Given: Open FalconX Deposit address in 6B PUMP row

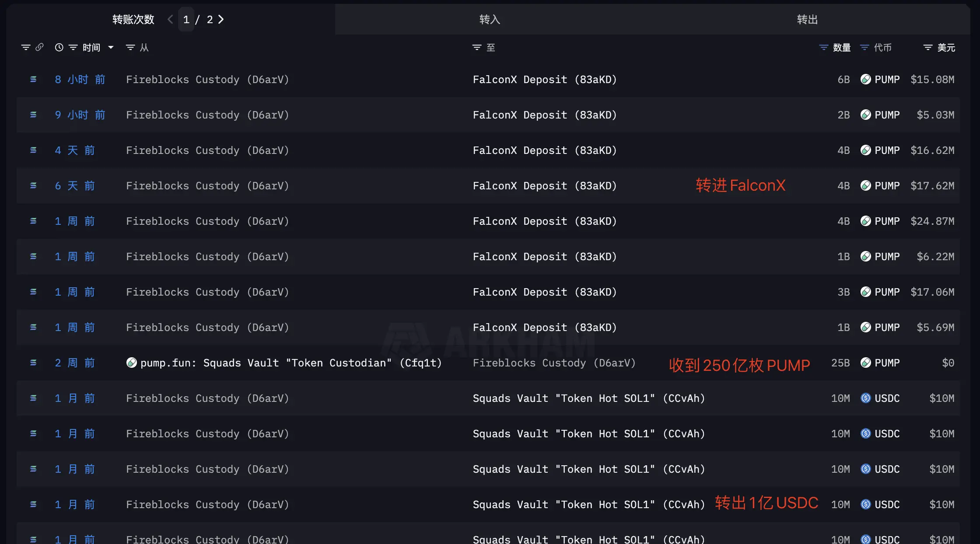Looking at the screenshot, I should [545, 80].
